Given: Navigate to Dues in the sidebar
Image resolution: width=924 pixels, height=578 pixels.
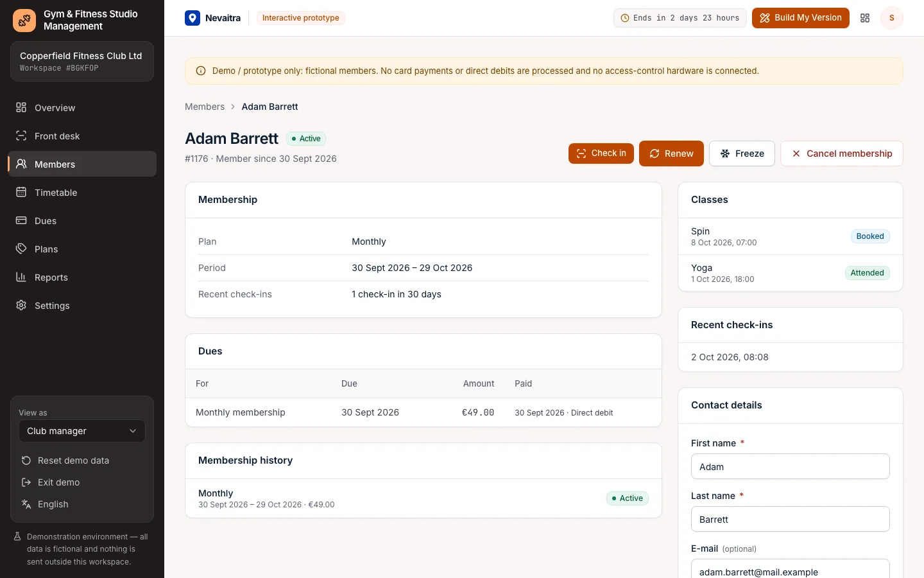Looking at the screenshot, I should point(82,221).
